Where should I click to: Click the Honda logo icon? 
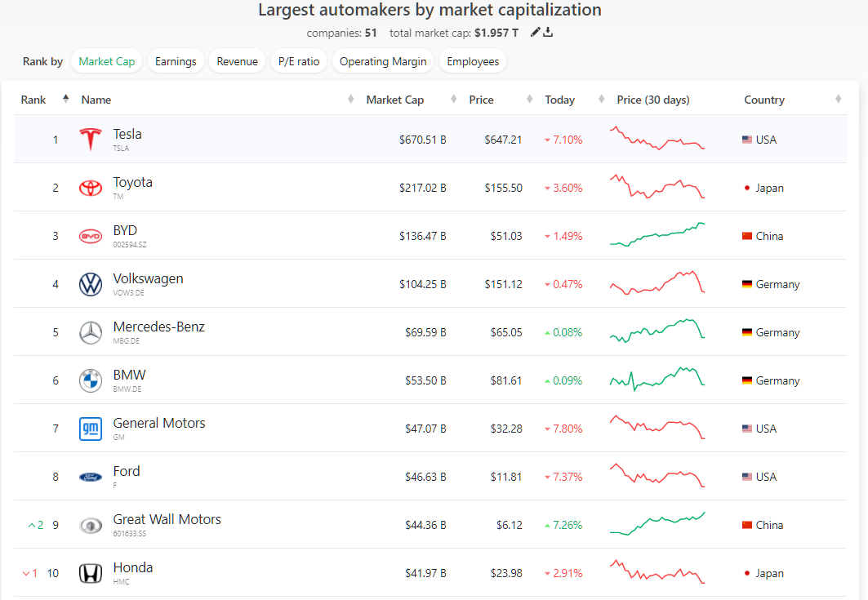click(91, 573)
